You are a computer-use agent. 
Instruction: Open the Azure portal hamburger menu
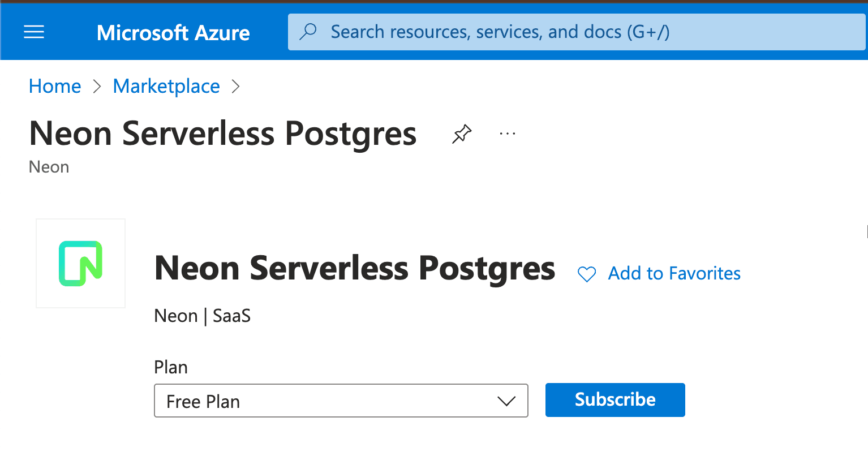tap(33, 32)
